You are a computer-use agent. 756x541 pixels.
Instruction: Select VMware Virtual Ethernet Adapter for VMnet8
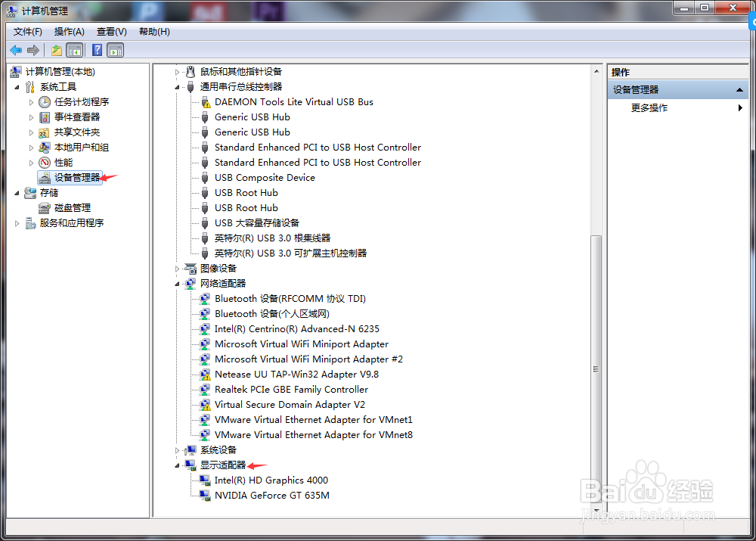314,435
